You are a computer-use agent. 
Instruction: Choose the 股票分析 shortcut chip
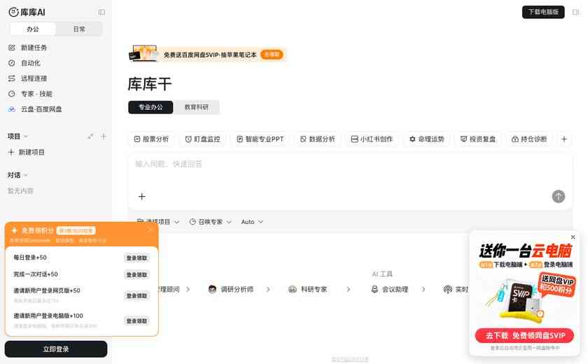(151, 139)
